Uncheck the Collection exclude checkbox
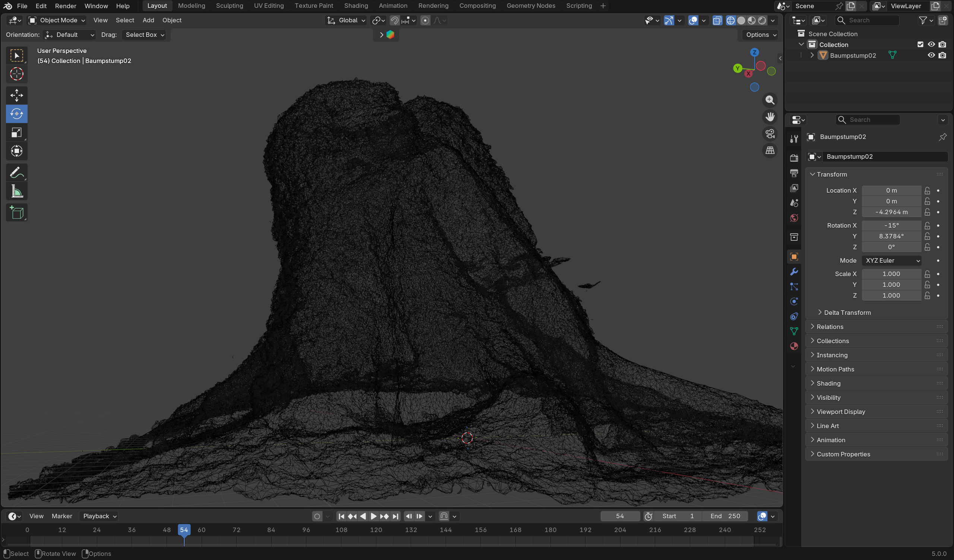The width and height of the screenshot is (954, 560). coord(920,44)
